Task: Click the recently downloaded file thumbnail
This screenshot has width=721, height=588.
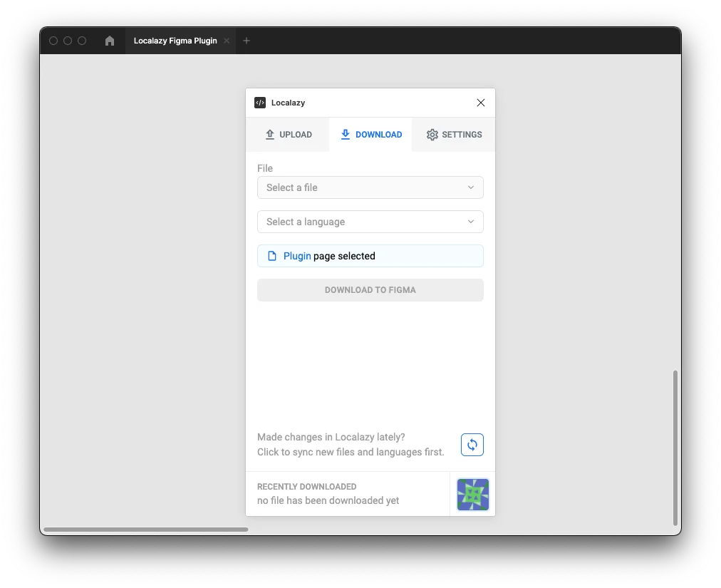Action: [x=472, y=494]
